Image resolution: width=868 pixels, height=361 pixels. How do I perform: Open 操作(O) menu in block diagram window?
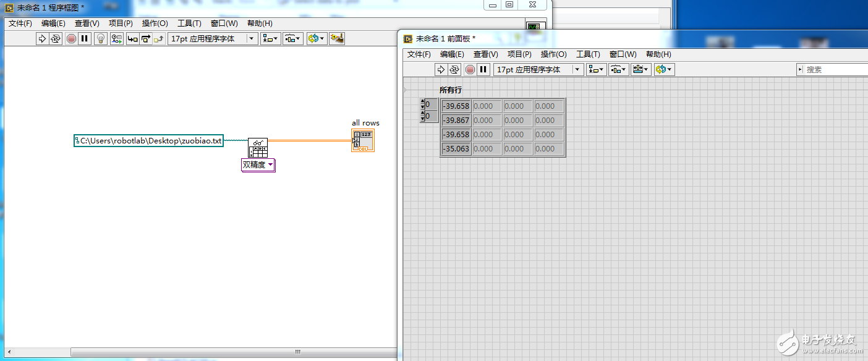click(x=155, y=23)
